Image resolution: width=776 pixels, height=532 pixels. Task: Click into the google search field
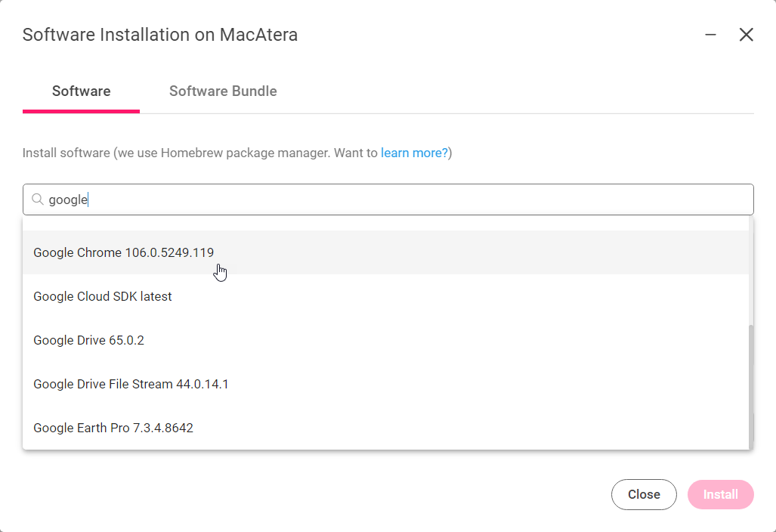click(388, 199)
